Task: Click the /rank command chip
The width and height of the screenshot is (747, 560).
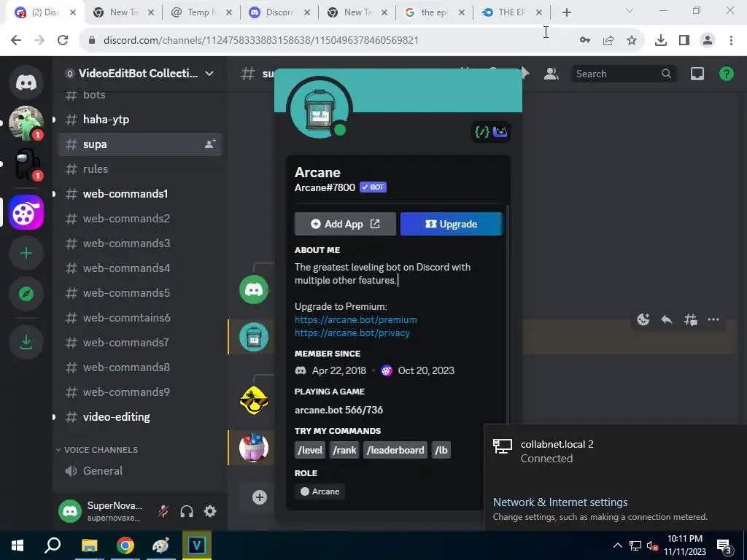Action: click(344, 450)
